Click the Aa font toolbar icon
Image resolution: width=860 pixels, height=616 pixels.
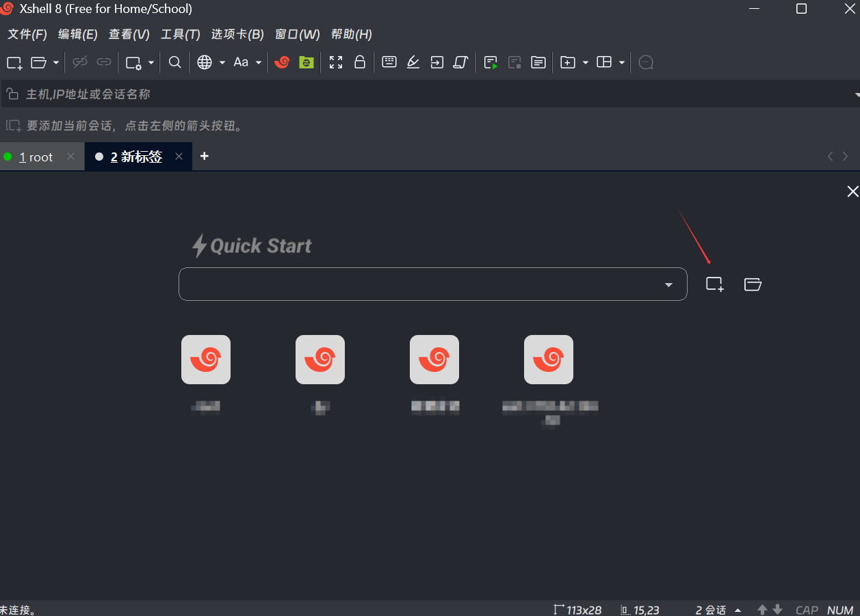point(241,62)
